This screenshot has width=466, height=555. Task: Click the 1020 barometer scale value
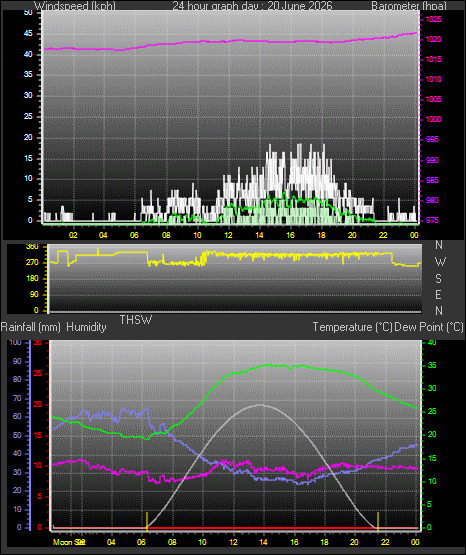click(433, 39)
